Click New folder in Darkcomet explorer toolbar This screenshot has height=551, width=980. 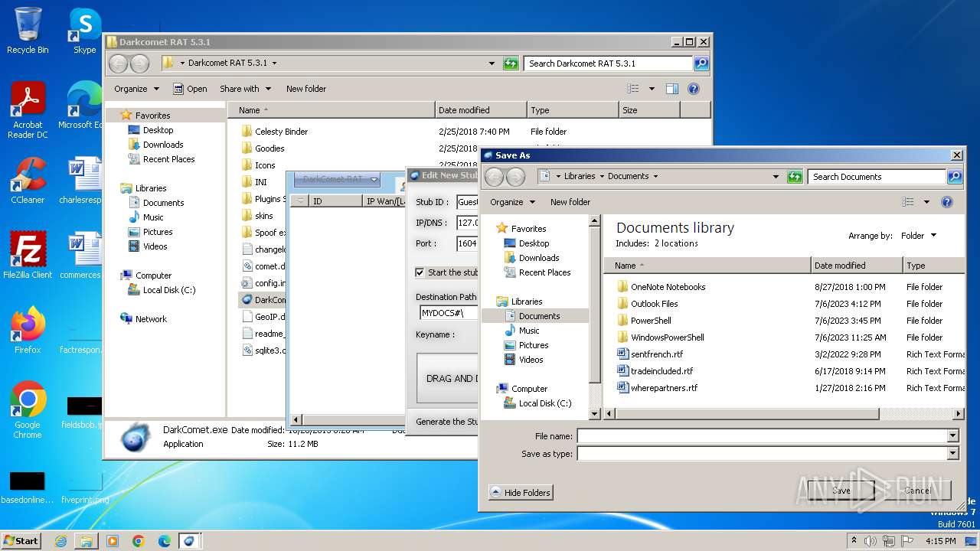click(306, 89)
